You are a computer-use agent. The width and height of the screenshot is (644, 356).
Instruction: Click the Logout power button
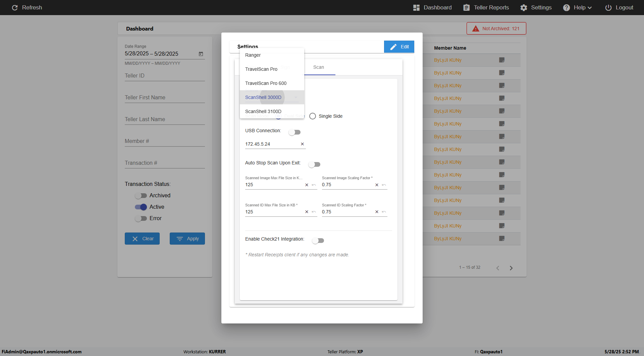pos(619,7)
